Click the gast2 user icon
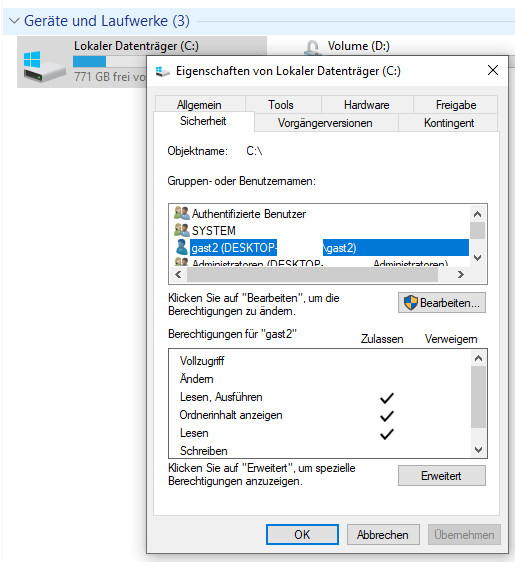The height and width of the screenshot is (562, 515). [x=182, y=247]
